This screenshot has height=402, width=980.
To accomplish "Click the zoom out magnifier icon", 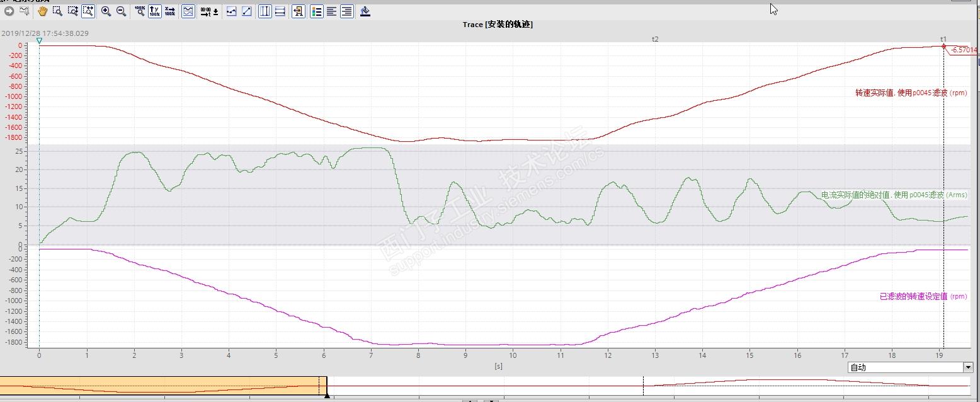I will pyautogui.click(x=122, y=11).
